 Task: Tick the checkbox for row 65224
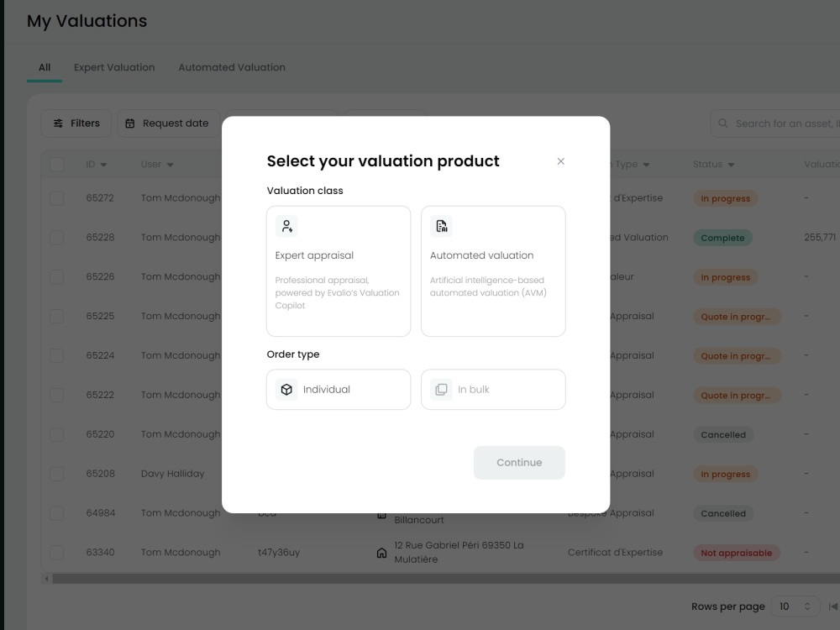57,355
